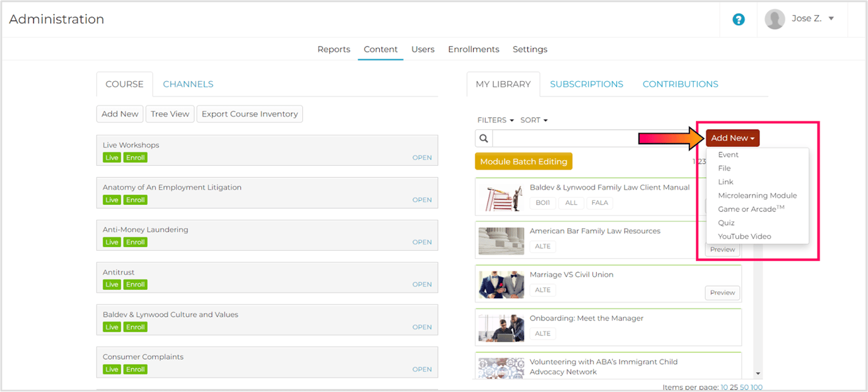Set items per page to 100
Viewport: 868px width, 392px height.
point(756,387)
